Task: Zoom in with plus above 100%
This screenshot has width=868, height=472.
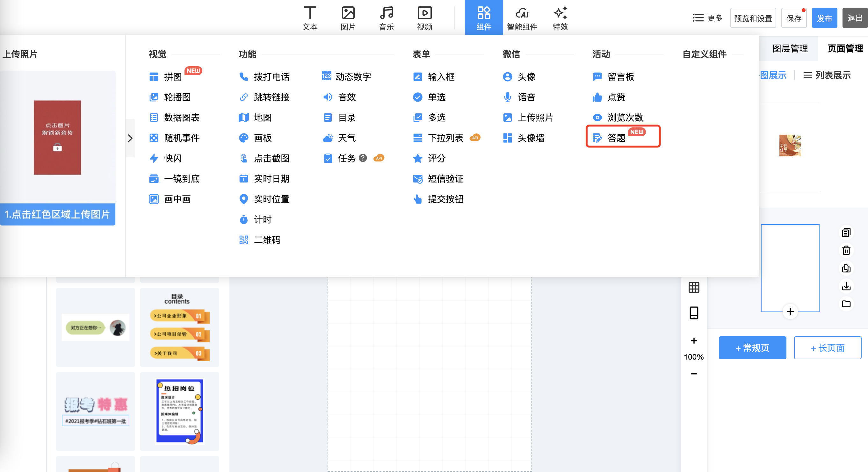Action: (x=694, y=341)
